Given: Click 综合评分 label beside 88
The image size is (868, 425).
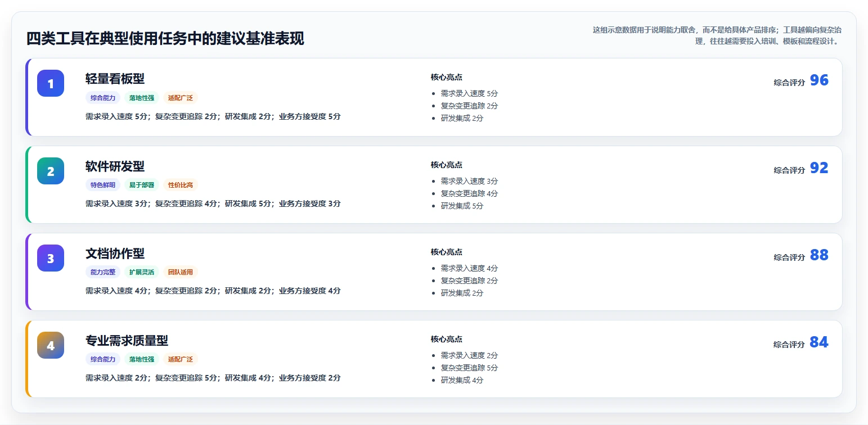Looking at the screenshot, I should click(789, 257).
